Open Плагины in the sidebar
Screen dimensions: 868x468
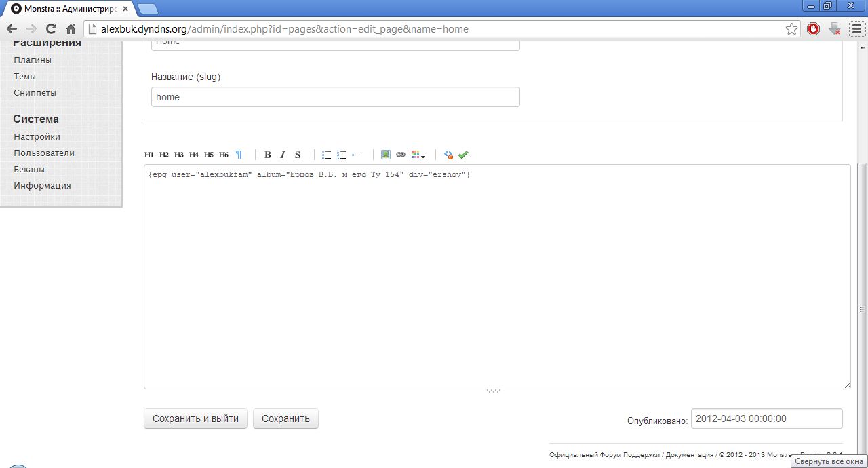tap(33, 60)
